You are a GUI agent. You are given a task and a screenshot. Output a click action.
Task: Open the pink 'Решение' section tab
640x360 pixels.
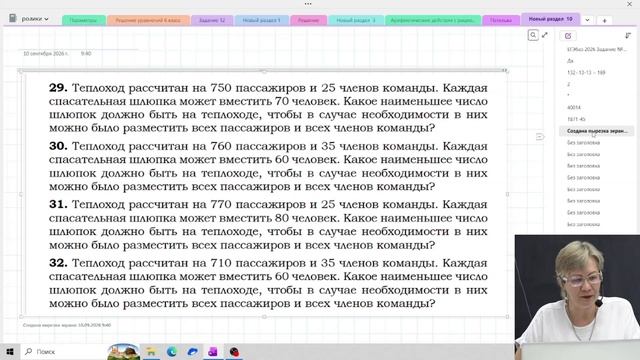click(309, 20)
